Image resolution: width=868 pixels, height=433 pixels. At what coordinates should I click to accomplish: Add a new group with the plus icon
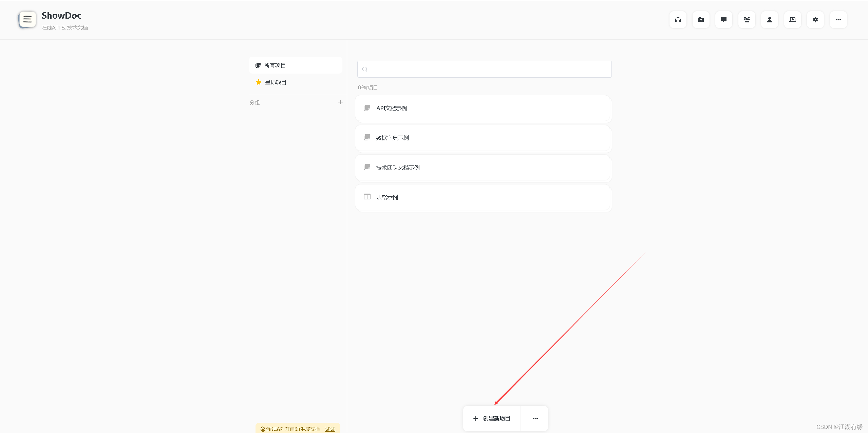point(340,102)
